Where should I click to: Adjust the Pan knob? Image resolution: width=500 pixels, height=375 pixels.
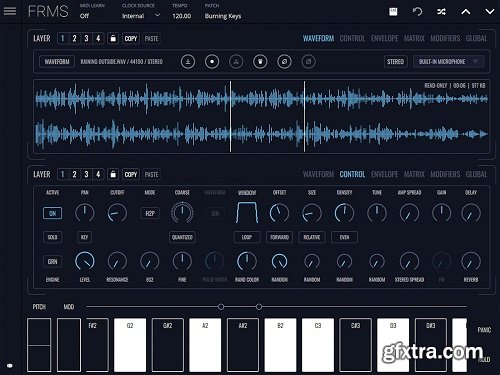pos(85,213)
